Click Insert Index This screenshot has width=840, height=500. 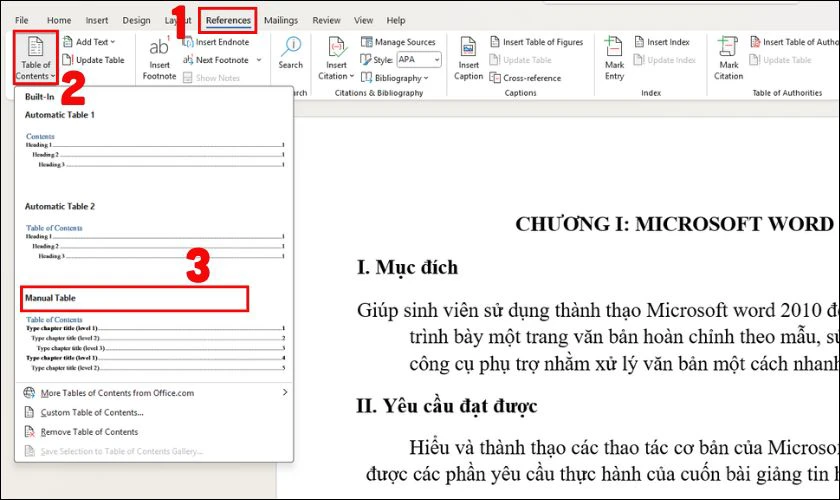point(662,42)
